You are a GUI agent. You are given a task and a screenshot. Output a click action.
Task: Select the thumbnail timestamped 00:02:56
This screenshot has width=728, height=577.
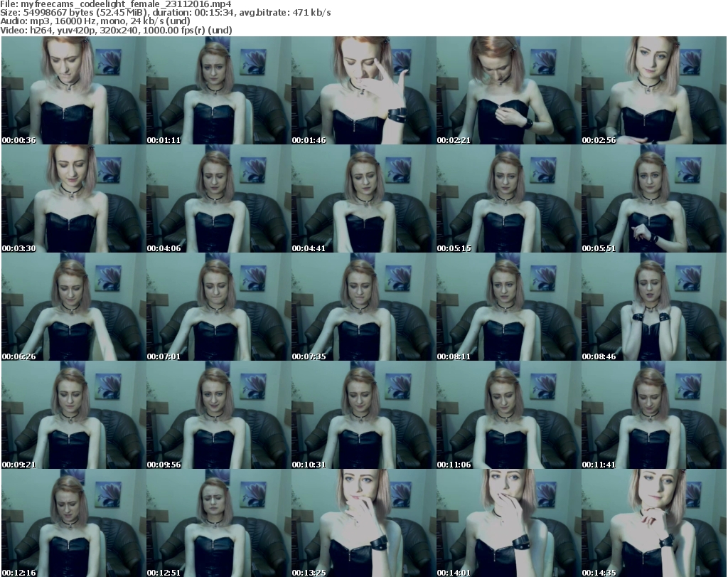654,90
